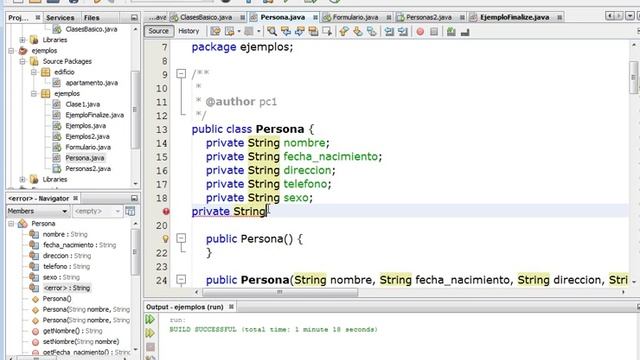Collapse the Source Packages node
640x360 pixels.
click(x=22, y=61)
